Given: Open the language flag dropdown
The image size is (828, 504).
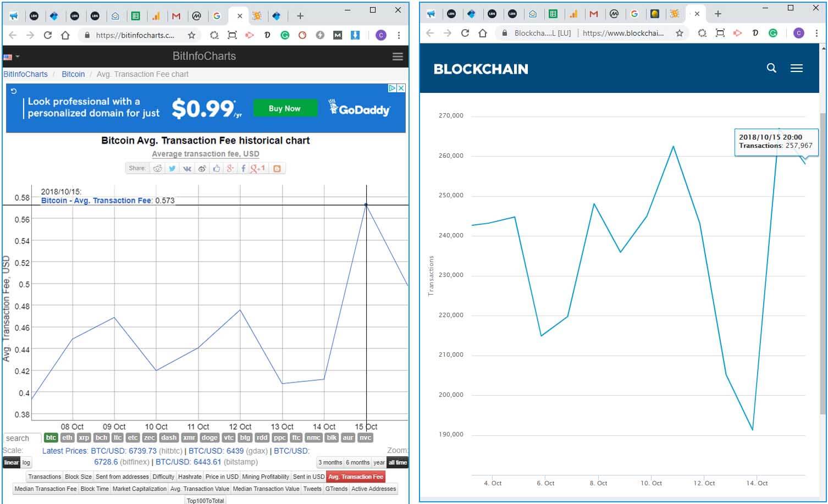Looking at the screenshot, I should click(x=12, y=57).
